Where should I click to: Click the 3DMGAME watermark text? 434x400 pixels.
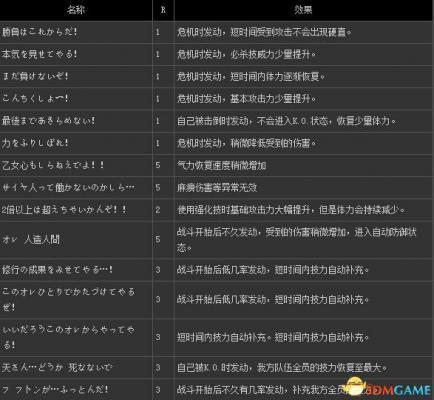point(398,390)
